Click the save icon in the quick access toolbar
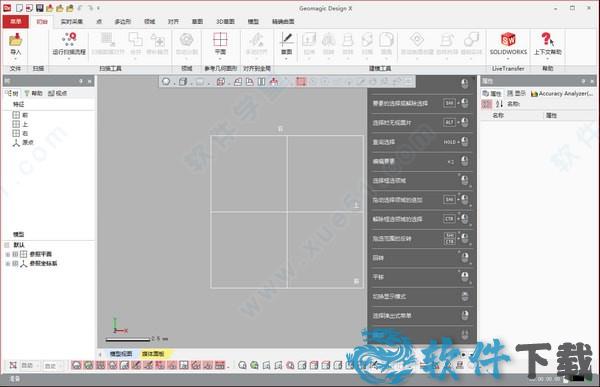The image size is (600, 387). tap(39, 8)
